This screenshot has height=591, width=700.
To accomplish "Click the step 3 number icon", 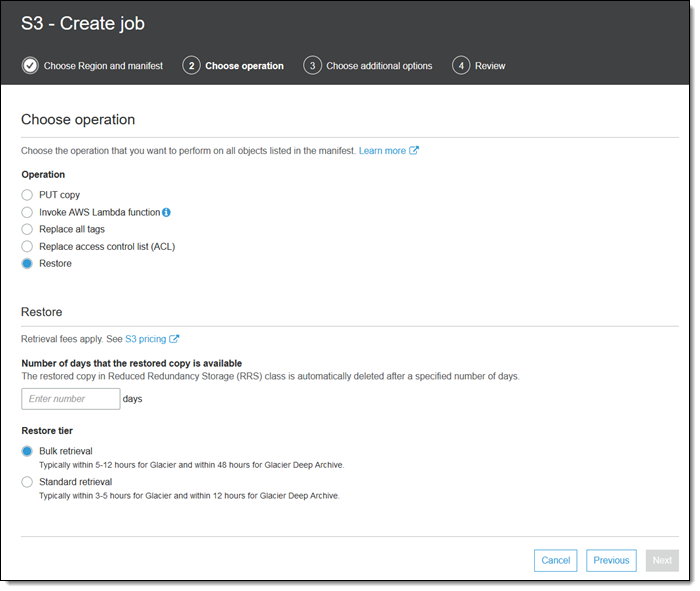I will [312, 66].
